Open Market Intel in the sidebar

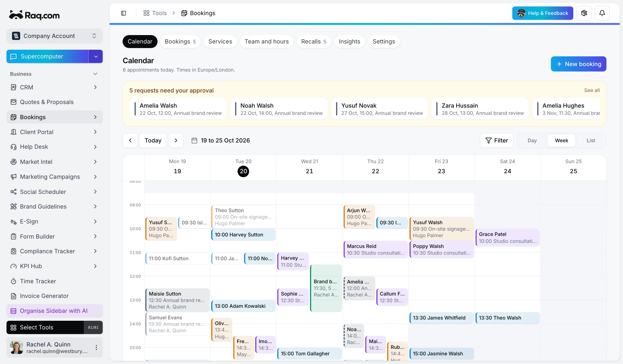[54, 162]
